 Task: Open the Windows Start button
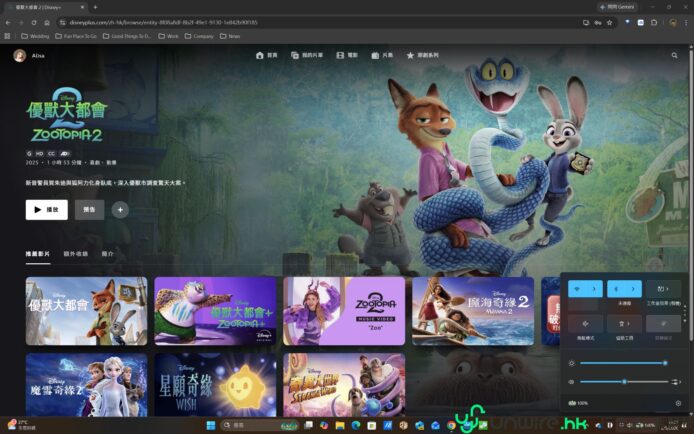pos(211,425)
